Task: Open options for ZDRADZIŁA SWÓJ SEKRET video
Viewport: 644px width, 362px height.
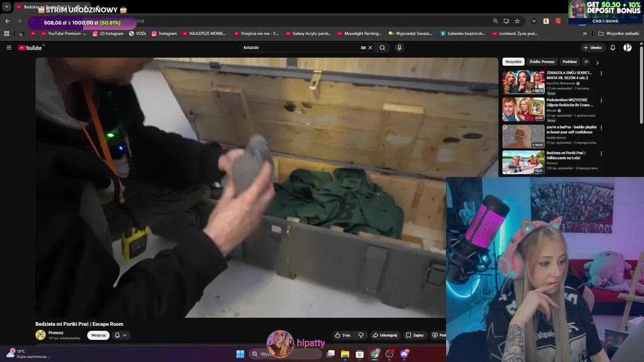Action: [x=601, y=73]
